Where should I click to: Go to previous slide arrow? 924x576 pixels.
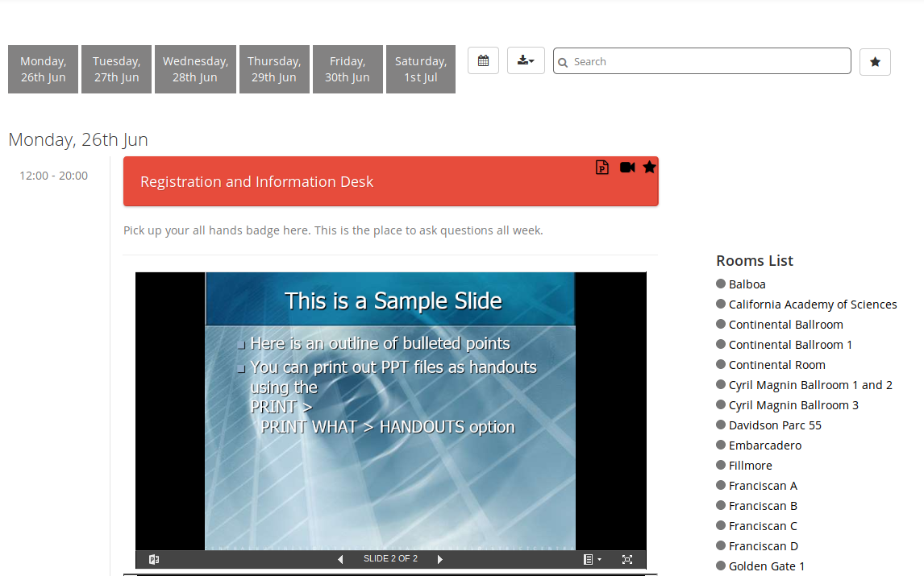(x=340, y=560)
